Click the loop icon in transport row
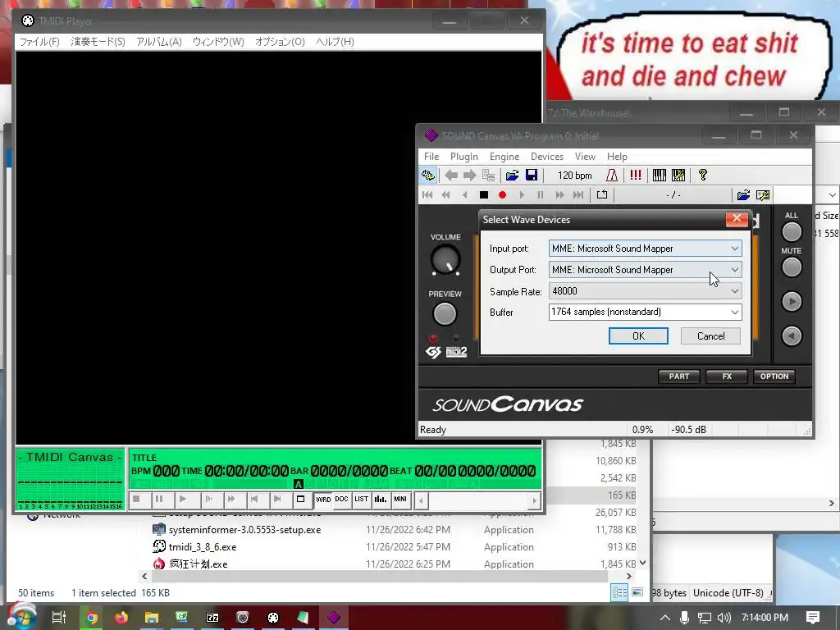Viewport: 840px width, 630px height. 602,195
